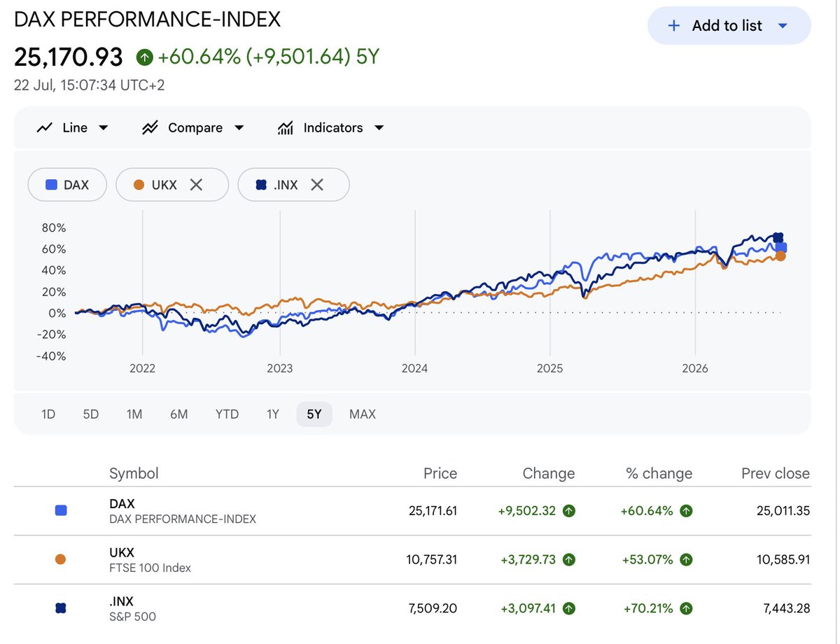Expand the Compare dropdown arrow
The height and width of the screenshot is (644, 840).
click(239, 128)
